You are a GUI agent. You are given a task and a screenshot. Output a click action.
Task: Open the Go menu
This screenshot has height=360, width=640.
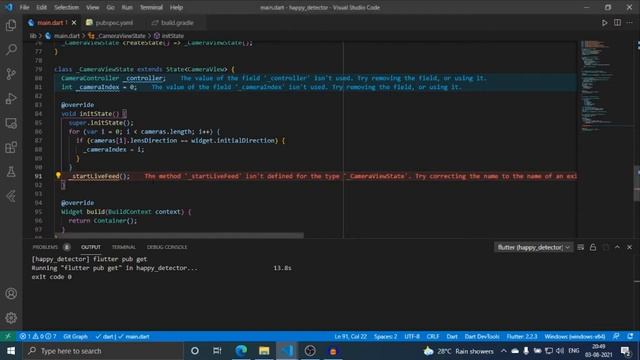pos(110,7)
